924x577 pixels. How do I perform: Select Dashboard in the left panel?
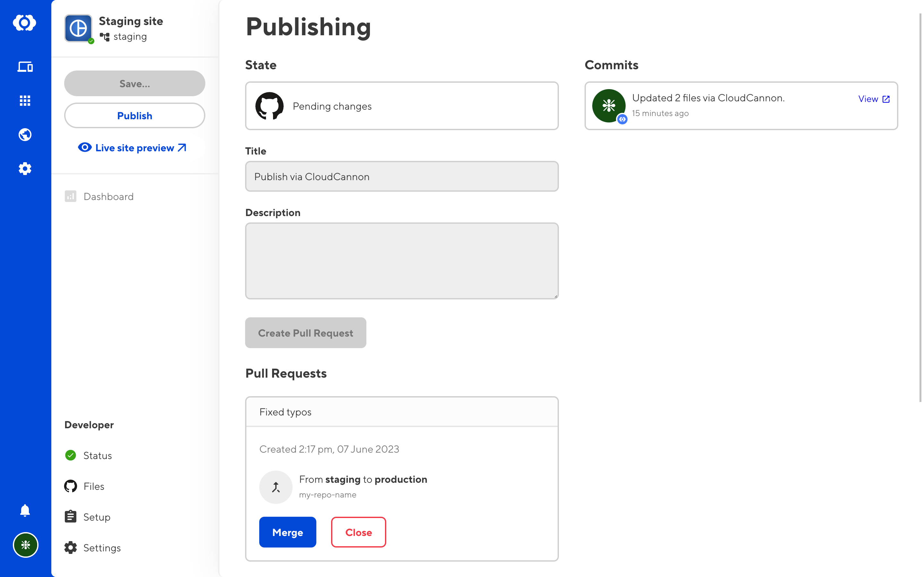108,197
